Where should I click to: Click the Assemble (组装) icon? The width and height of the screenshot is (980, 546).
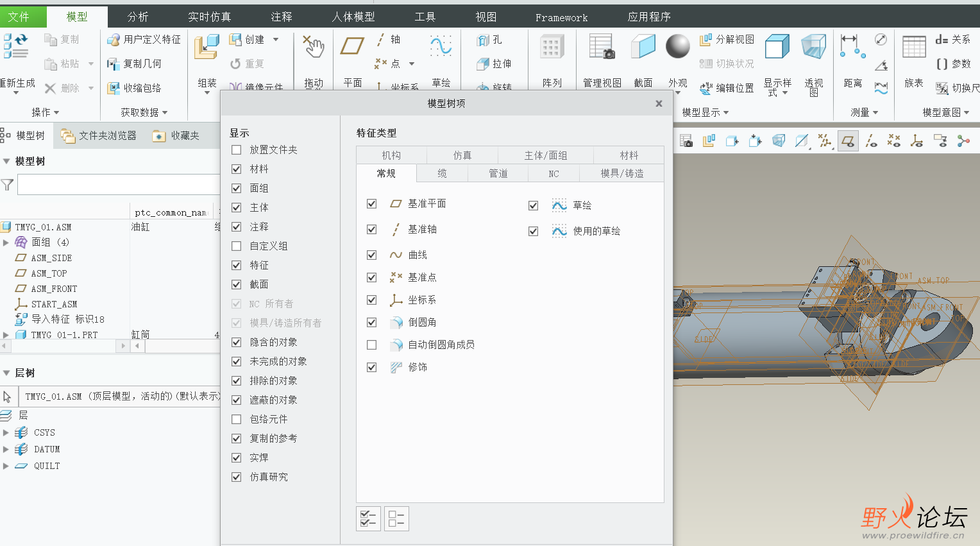point(207,48)
